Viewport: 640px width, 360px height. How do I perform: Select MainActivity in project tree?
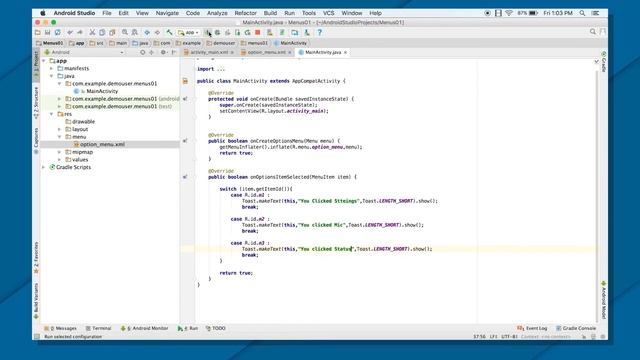pyautogui.click(x=102, y=91)
